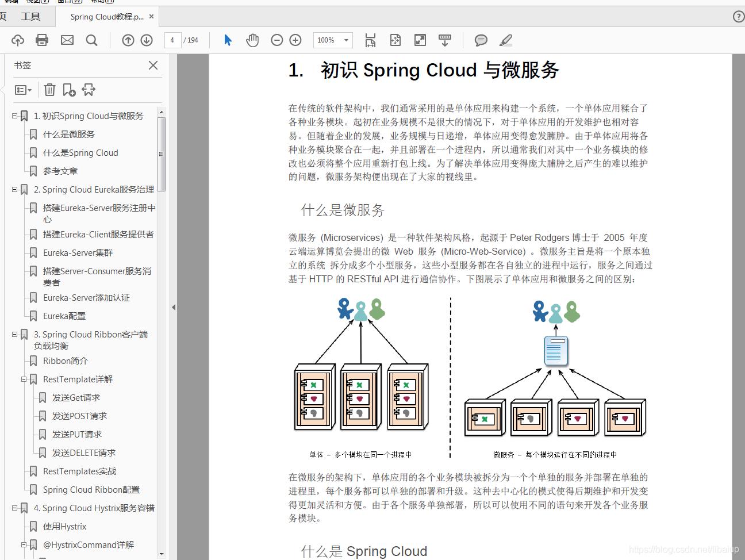The height and width of the screenshot is (560, 745).
Task: Print the document with the printer icon
Action: point(42,40)
